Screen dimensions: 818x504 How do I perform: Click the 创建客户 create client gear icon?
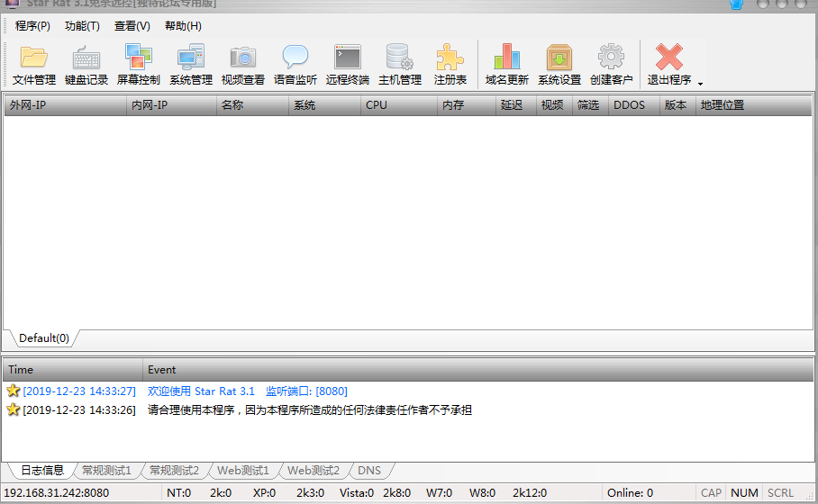pyautogui.click(x=611, y=57)
